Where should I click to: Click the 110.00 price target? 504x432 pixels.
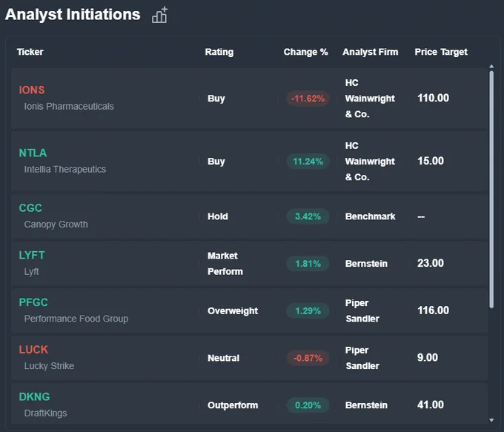tap(434, 98)
